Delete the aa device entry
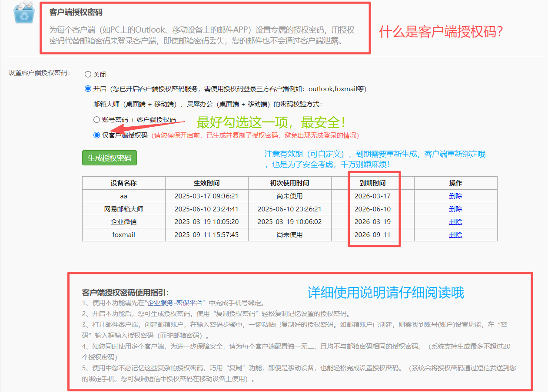This screenshot has height=392, width=548. point(455,196)
